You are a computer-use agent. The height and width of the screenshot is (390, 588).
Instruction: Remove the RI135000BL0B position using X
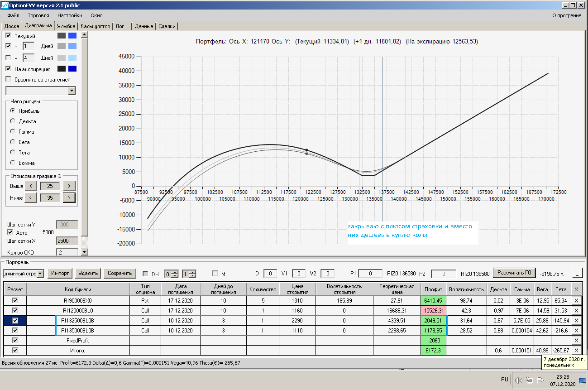click(x=576, y=331)
